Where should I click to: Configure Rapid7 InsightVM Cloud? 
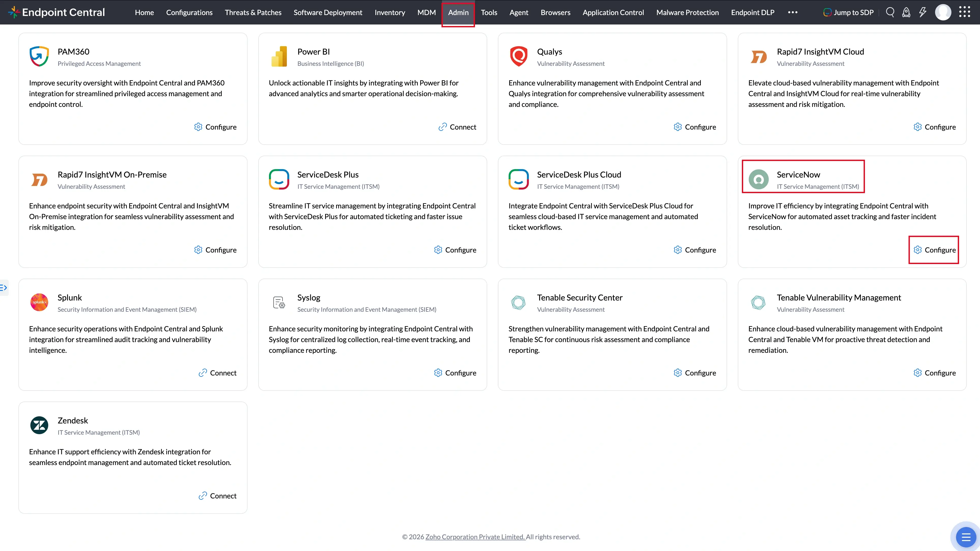tap(934, 127)
